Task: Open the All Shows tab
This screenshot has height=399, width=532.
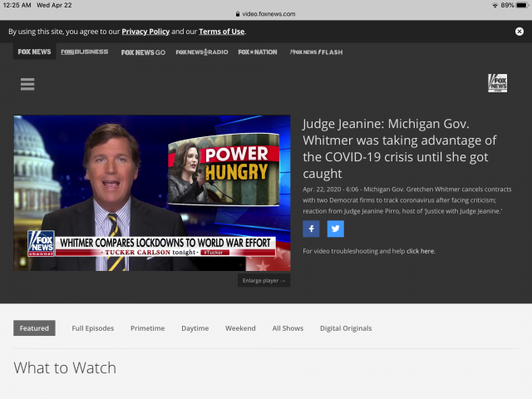Action: coord(288,328)
